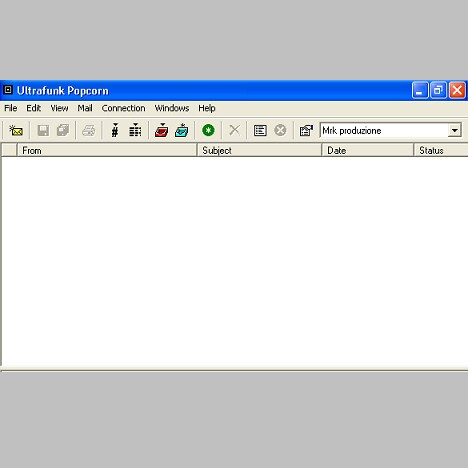468x468 pixels.
Task: Sort messages by From column header
Action: [107, 150]
